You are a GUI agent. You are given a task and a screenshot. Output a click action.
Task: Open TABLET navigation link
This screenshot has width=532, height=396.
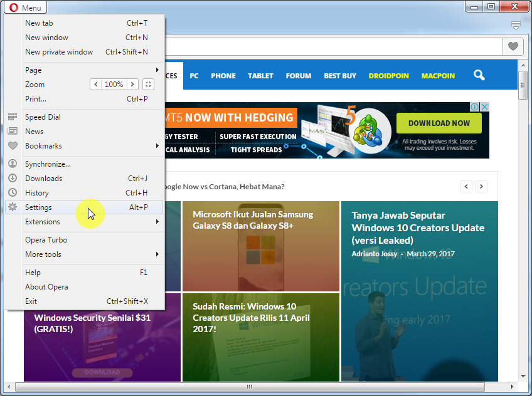pos(260,76)
